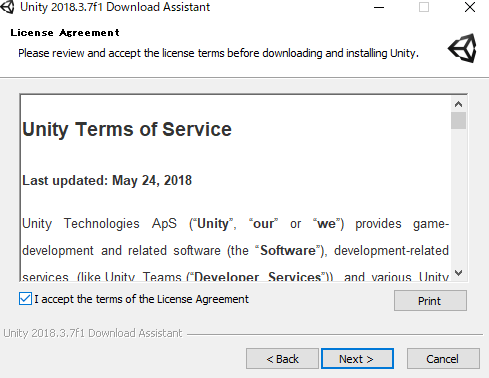Go back with the "< Back" button
The width and height of the screenshot is (489, 378).
tap(282, 359)
